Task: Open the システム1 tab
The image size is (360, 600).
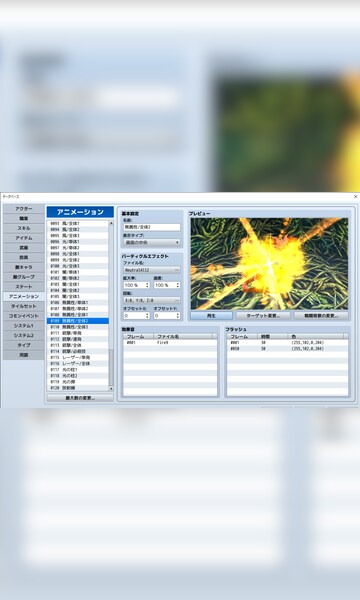Action: point(24,326)
